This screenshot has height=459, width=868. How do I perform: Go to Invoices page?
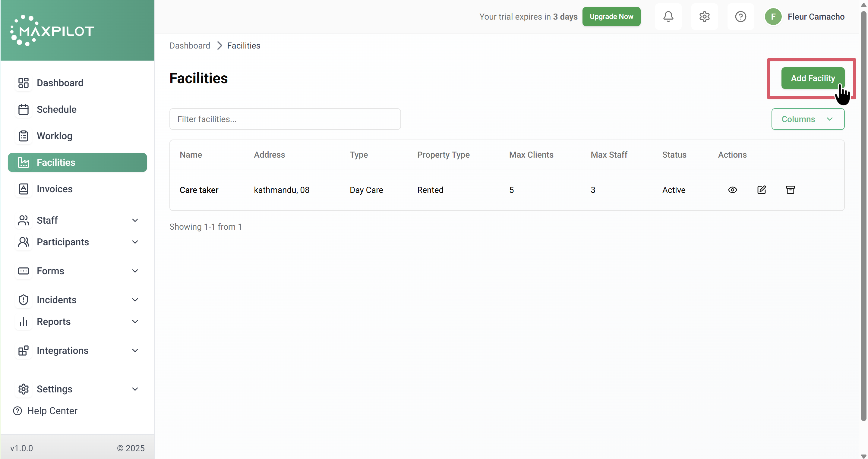[x=54, y=189]
